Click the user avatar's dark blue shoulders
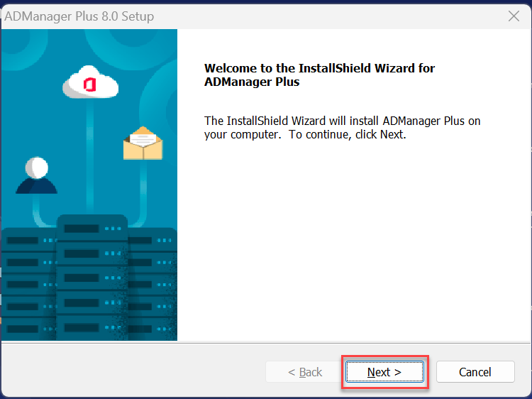Viewport: 532px width, 399px height. [36, 186]
